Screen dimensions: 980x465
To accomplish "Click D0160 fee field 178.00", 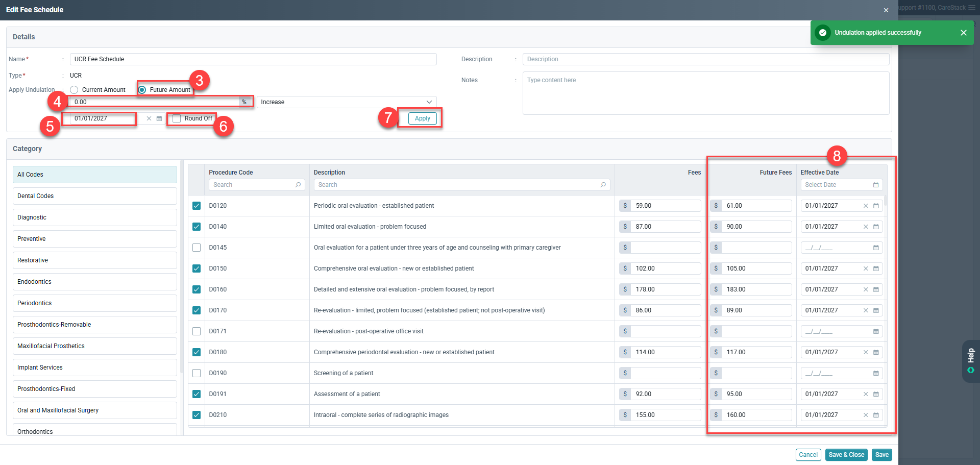I will pyautogui.click(x=666, y=289).
